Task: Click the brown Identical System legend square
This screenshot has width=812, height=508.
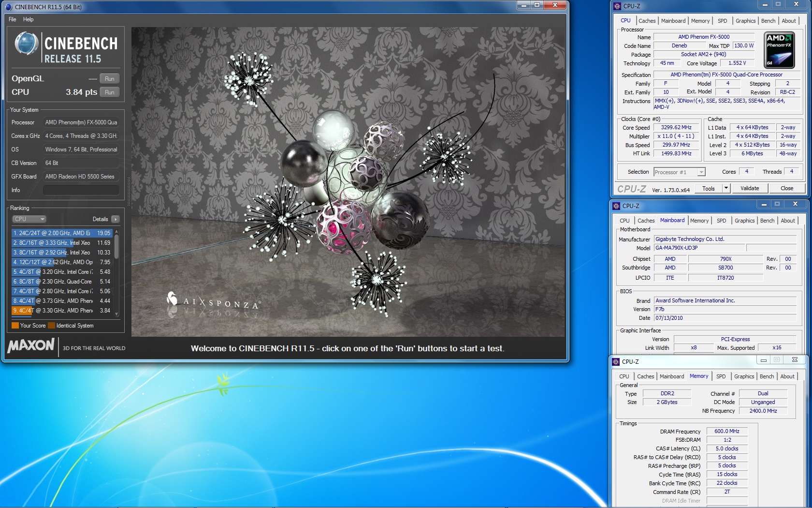Action: coord(51,326)
